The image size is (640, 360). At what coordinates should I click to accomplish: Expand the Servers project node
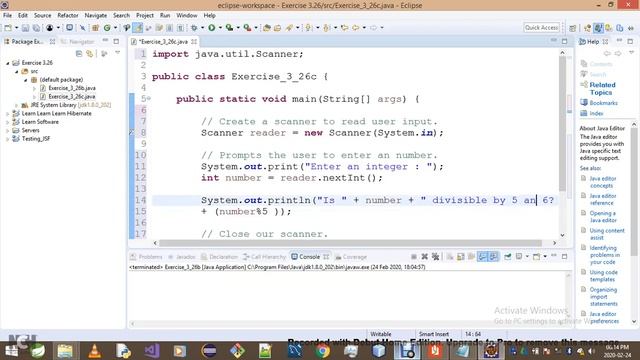(7, 131)
